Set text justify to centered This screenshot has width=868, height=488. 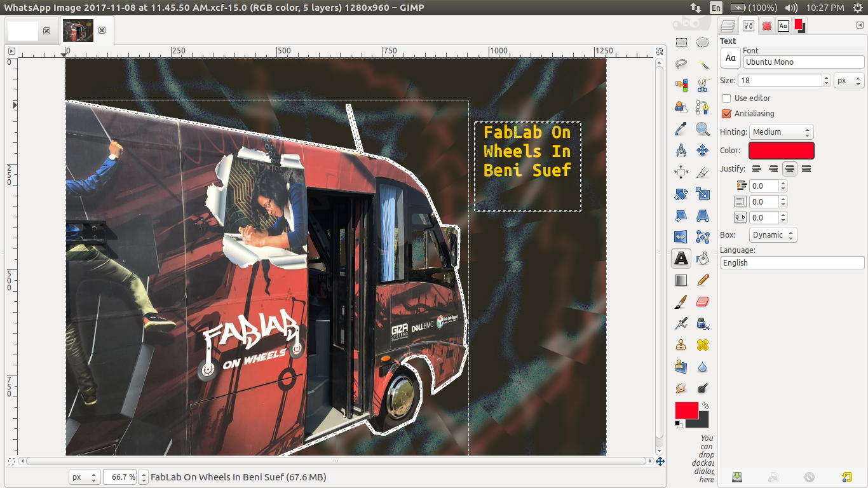point(790,169)
